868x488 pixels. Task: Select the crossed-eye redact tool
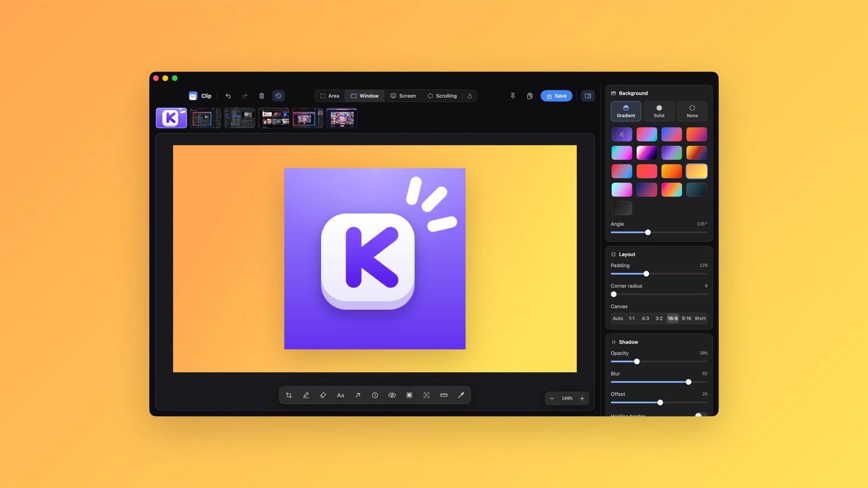tap(392, 395)
